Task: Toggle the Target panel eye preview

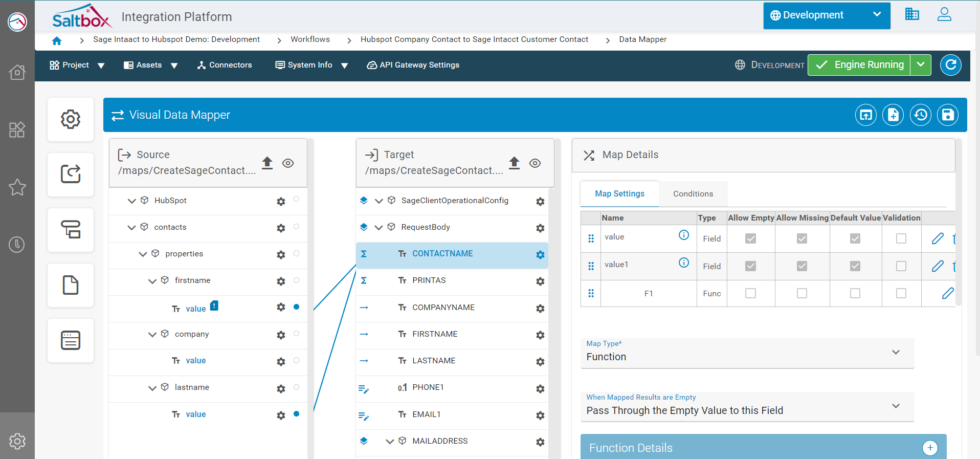Action: [535, 163]
